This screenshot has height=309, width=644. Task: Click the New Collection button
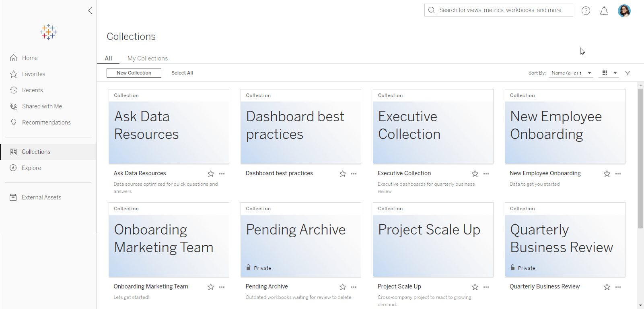[134, 73]
